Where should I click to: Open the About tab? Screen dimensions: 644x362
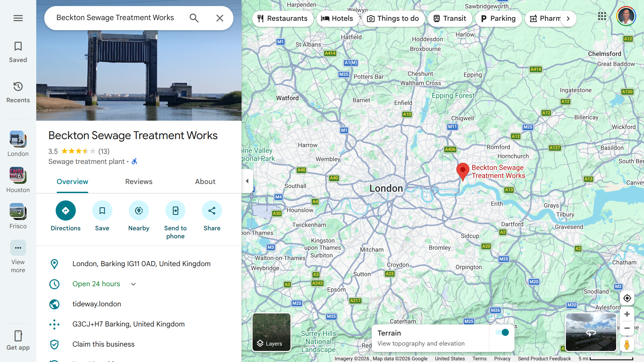click(205, 182)
